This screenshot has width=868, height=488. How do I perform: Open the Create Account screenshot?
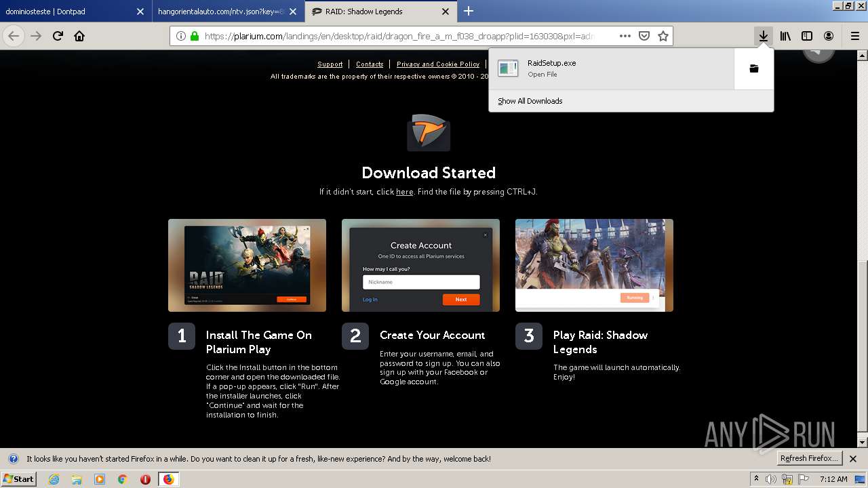[420, 265]
